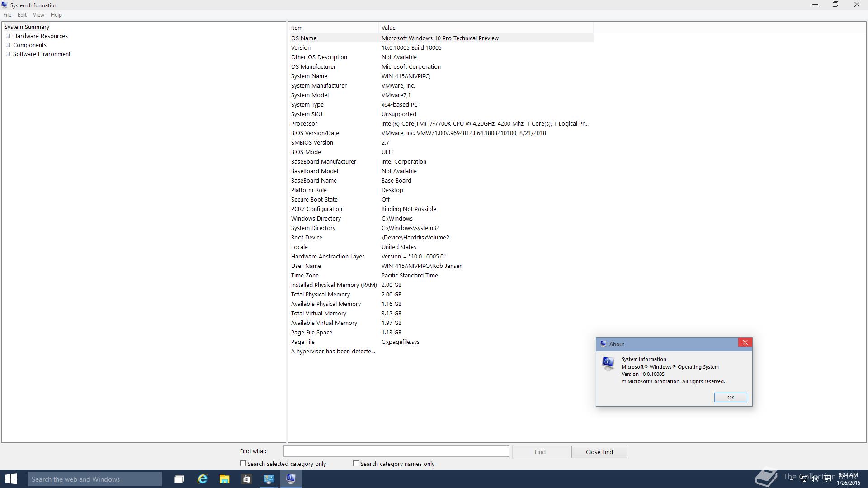This screenshot has height=488, width=868.
Task: Select the Processor row
Action: pos(441,123)
